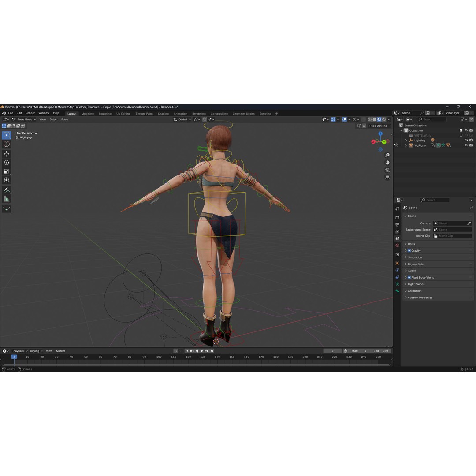Activate the Scale tool
Image resolution: width=476 pixels, height=476 pixels.
tap(6, 171)
